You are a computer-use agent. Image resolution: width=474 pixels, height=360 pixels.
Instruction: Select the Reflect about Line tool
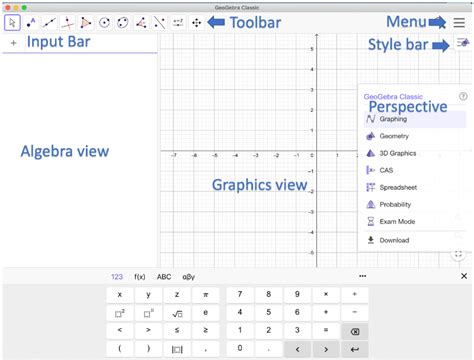159,23
